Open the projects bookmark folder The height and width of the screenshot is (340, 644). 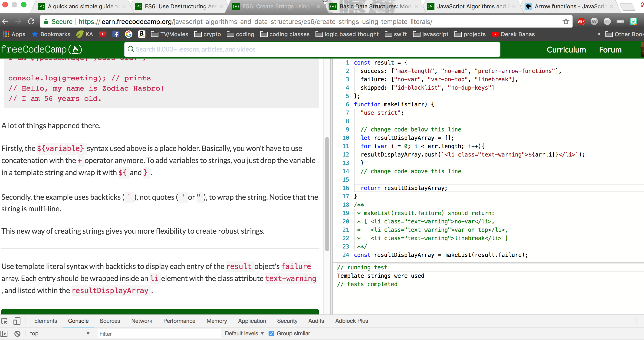tap(470, 34)
